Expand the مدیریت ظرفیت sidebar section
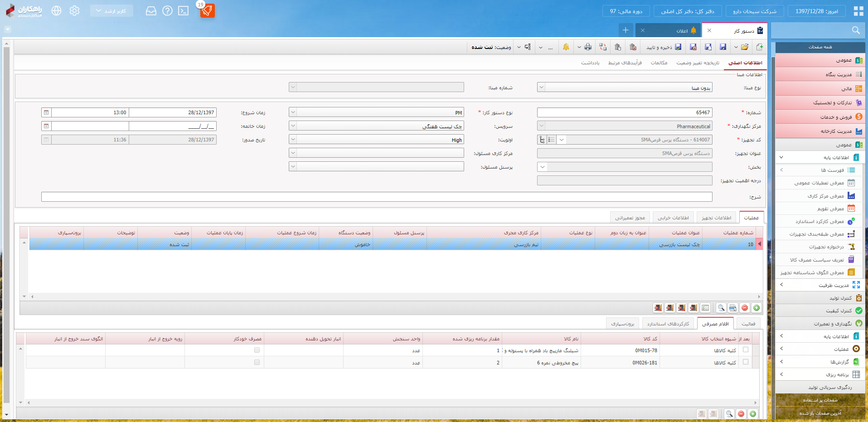Screen dimensions: 868x422 click(x=820, y=285)
